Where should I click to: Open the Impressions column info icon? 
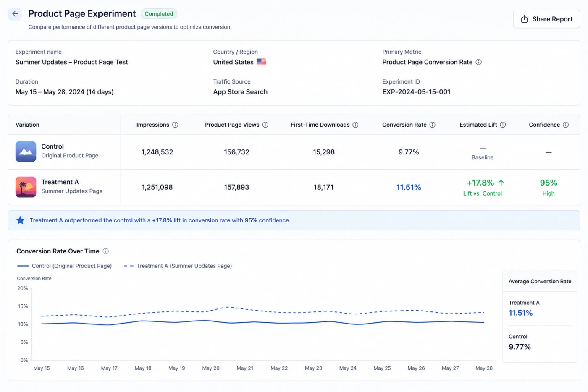(175, 125)
